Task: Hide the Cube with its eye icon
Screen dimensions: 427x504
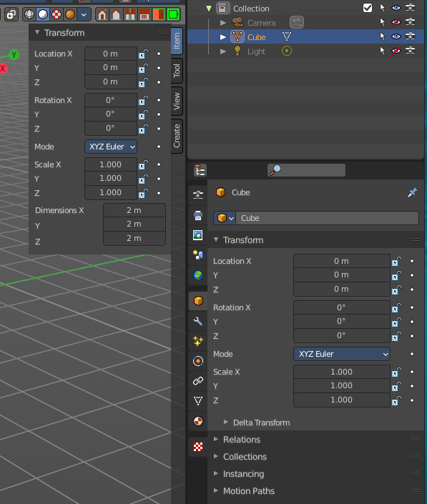Action: (396, 36)
